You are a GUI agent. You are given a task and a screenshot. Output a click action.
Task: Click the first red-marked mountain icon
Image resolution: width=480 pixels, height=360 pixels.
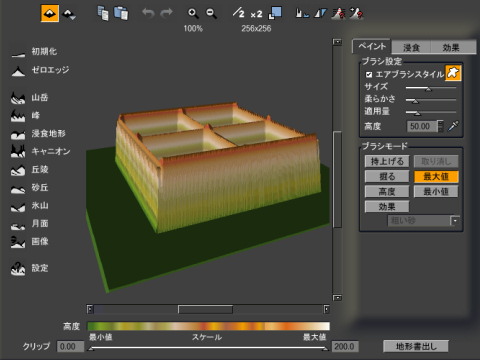338,13
